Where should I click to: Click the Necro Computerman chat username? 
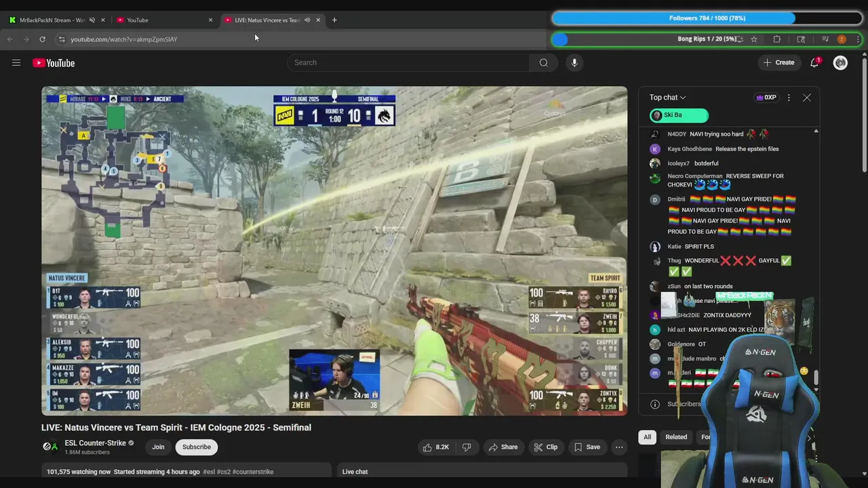(x=695, y=176)
